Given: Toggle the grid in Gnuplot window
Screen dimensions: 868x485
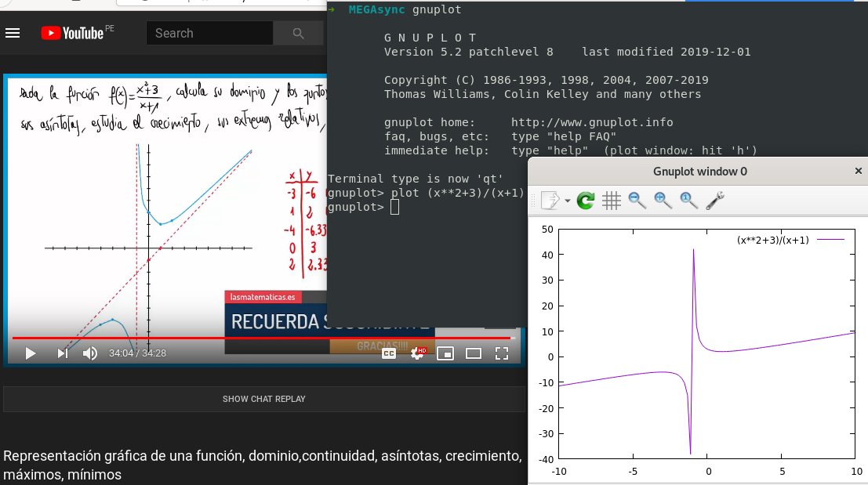Looking at the screenshot, I should (611, 201).
